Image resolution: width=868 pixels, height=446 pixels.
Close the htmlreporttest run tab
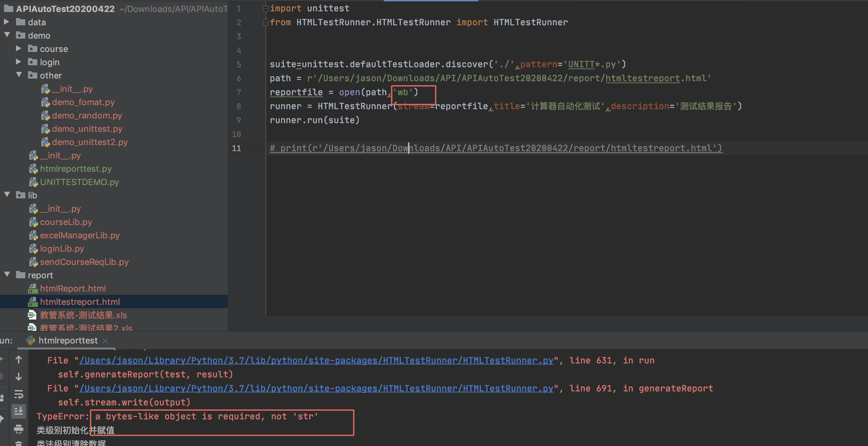click(x=105, y=340)
